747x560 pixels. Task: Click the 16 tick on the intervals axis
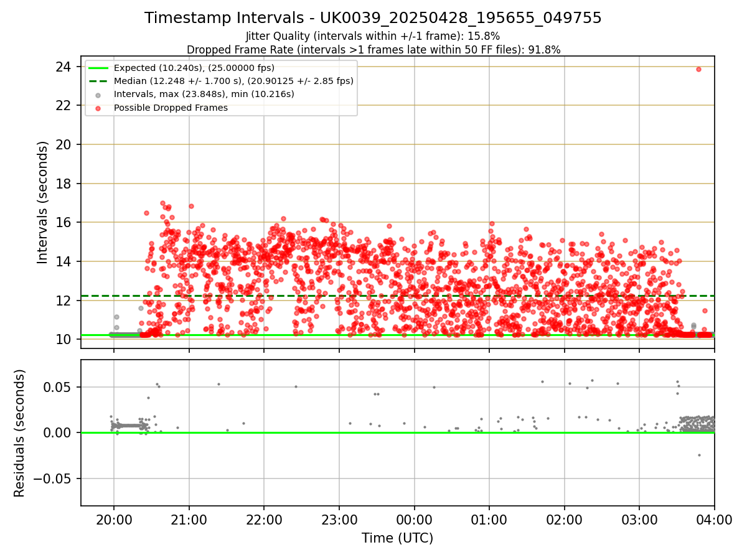coord(64,222)
